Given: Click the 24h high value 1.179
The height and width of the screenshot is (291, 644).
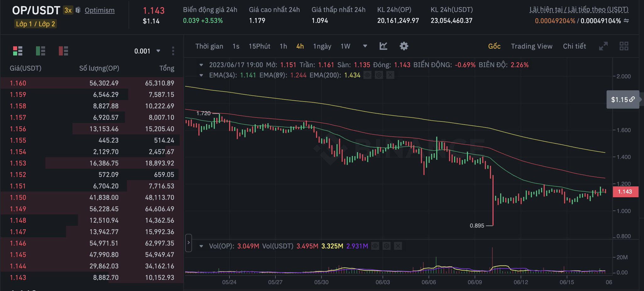Looking at the screenshot, I should pos(257,20).
